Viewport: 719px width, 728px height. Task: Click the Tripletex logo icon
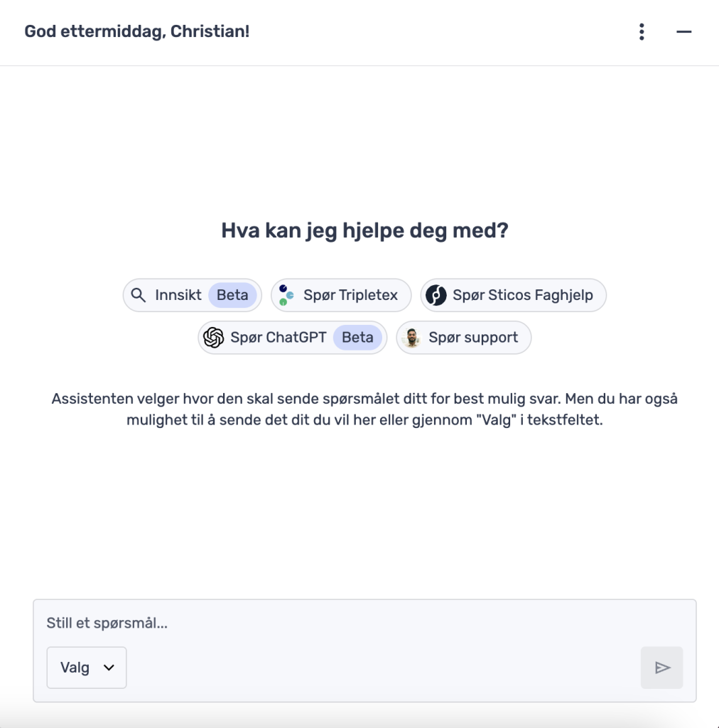pyautogui.click(x=286, y=294)
